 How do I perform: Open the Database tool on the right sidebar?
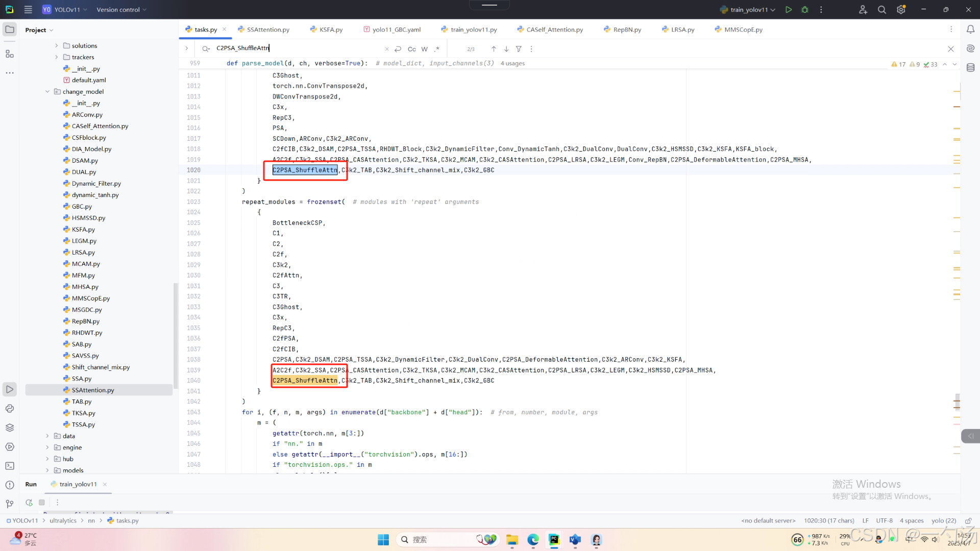(x=970, y=67)
